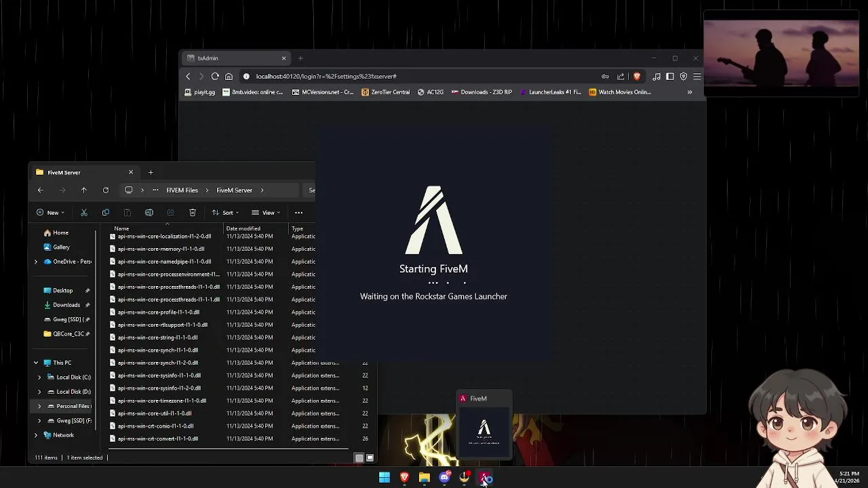Open the playlist music note icon in browser

(656, 77)
